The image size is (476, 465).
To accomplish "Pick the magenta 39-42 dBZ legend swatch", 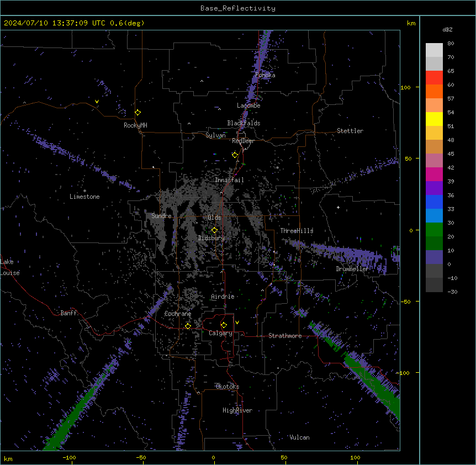I will 434,174.
